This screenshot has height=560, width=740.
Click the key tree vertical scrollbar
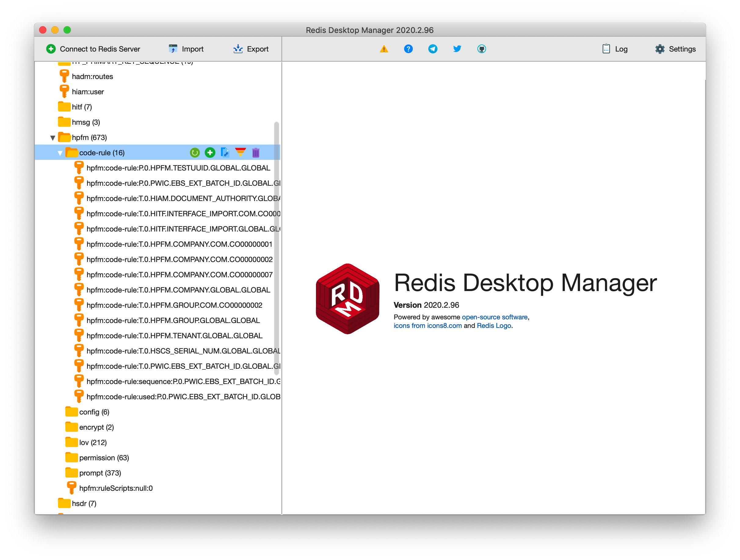[x=276, y=248]
